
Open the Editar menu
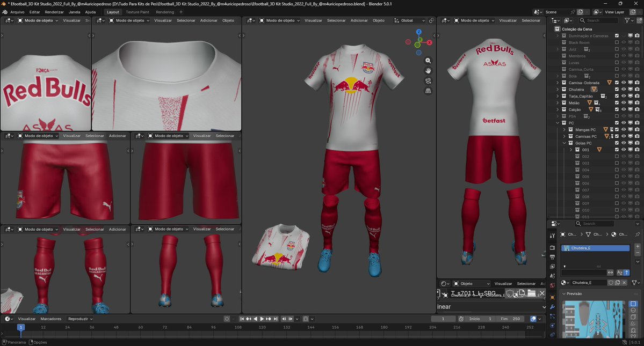point(34,12)
